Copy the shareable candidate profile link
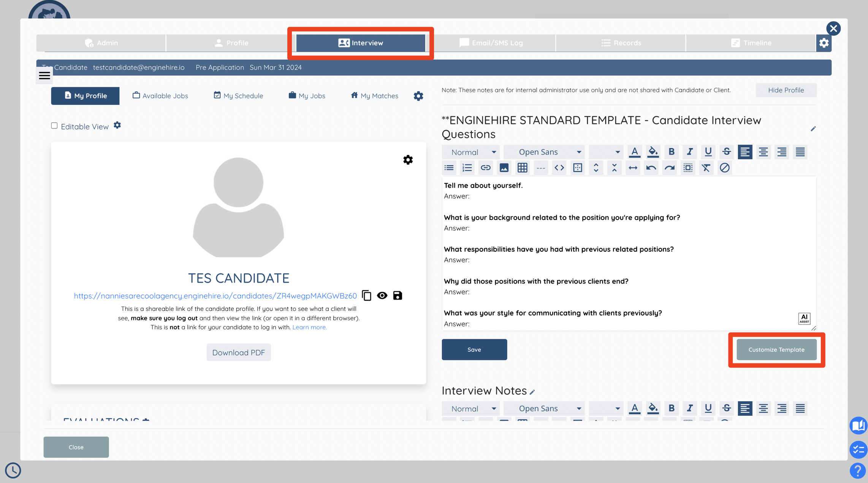The width and height of the screenshot is (868, 483). tap(366, 295)
